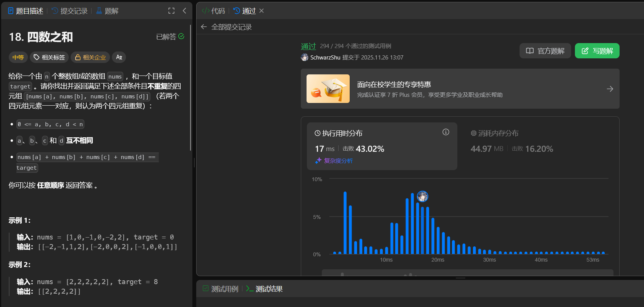Switch to the 提交记录 tab
Viewport: 644px width, 307px height.
click(x=69, y=11)
